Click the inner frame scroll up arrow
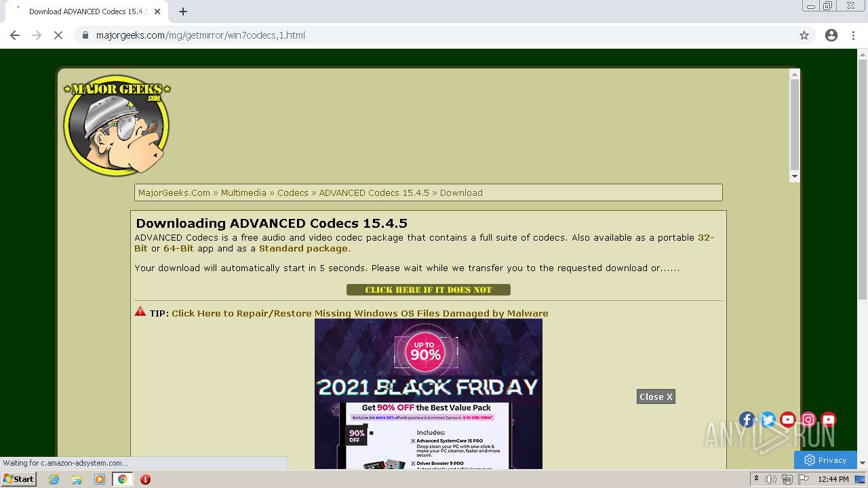Image resolution: width=868 pixels, height=488 pixels. [x=795, y=74]
